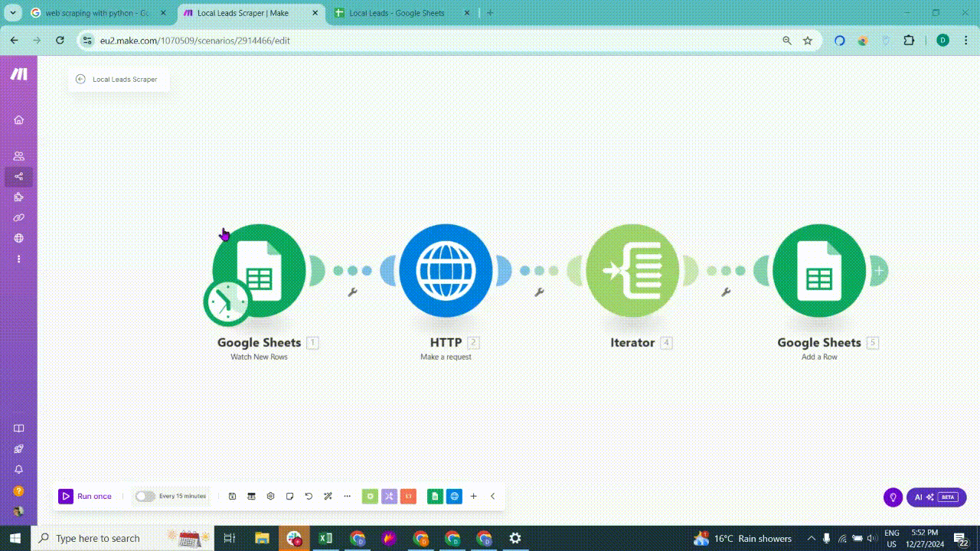Click the notes icon in bottom toolbar
Image resolution: width=980 pixels, height=551 pixels.
pyautogui.click(x=289, y=496)
